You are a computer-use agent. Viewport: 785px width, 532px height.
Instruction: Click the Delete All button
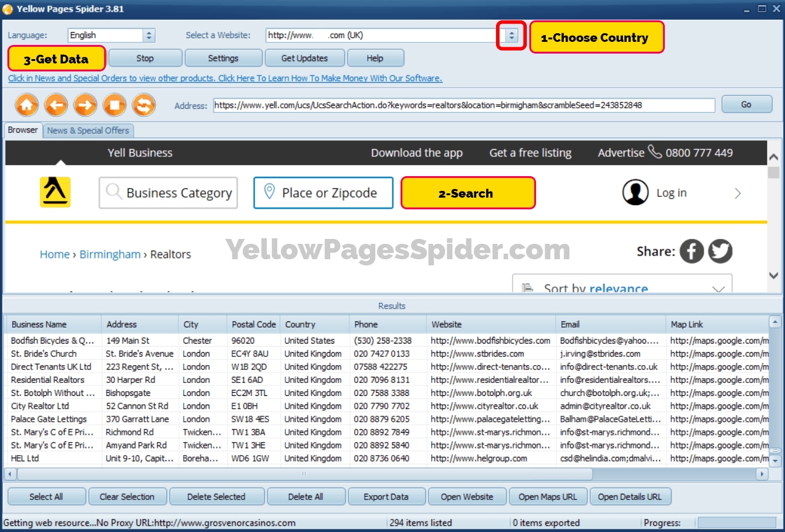[x=306, y=497]
